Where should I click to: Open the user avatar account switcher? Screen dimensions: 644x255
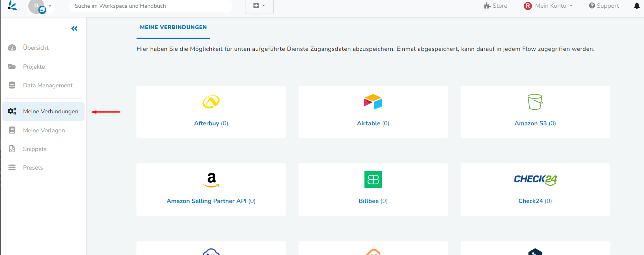(x=40, y=6)
